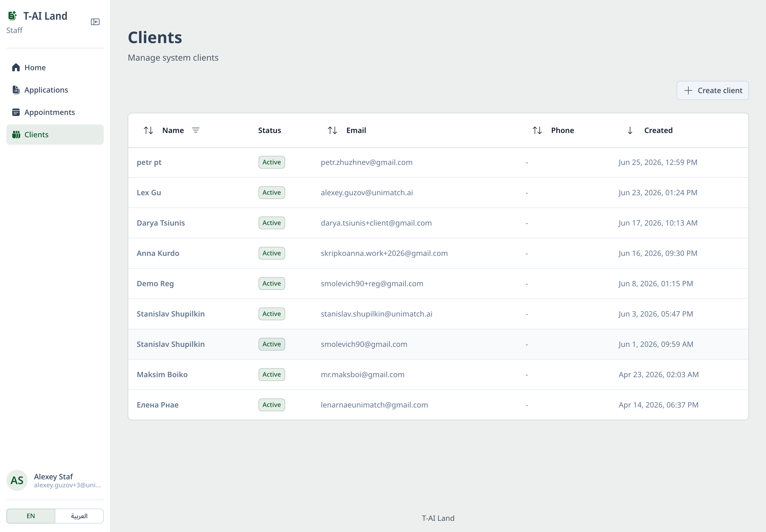Screen dimensions: 766x532
Task: Click the Email column header
Action: pos(356,130)
